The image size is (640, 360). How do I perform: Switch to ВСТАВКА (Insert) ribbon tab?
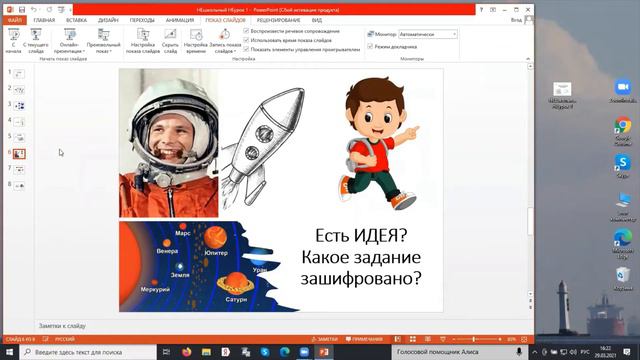click(76, 20)
